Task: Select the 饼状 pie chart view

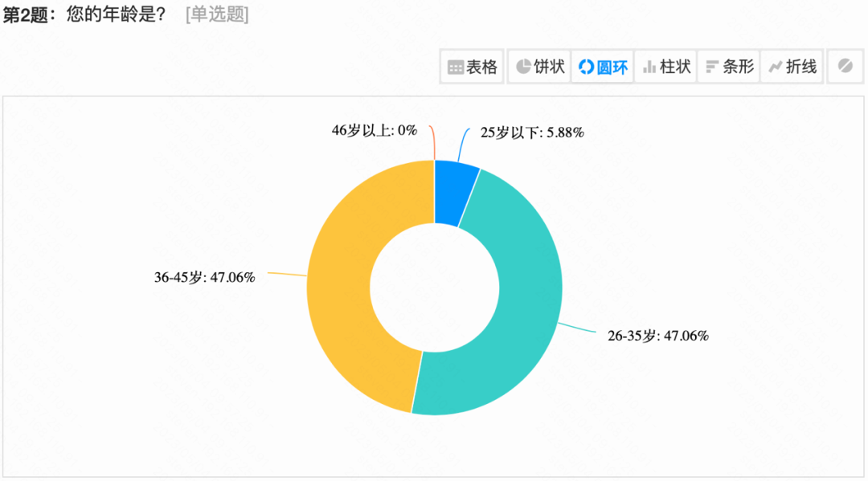Action: tap(540, 67)
